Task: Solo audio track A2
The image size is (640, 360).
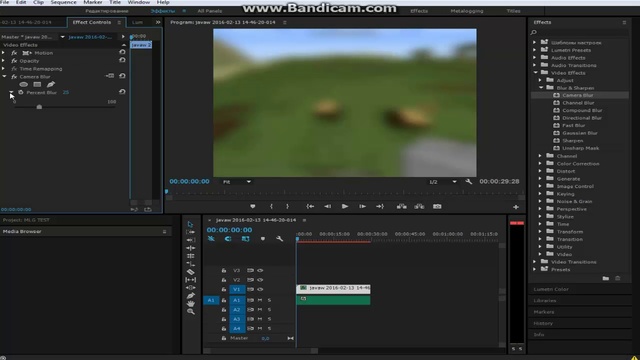Action: click(269, 309)
